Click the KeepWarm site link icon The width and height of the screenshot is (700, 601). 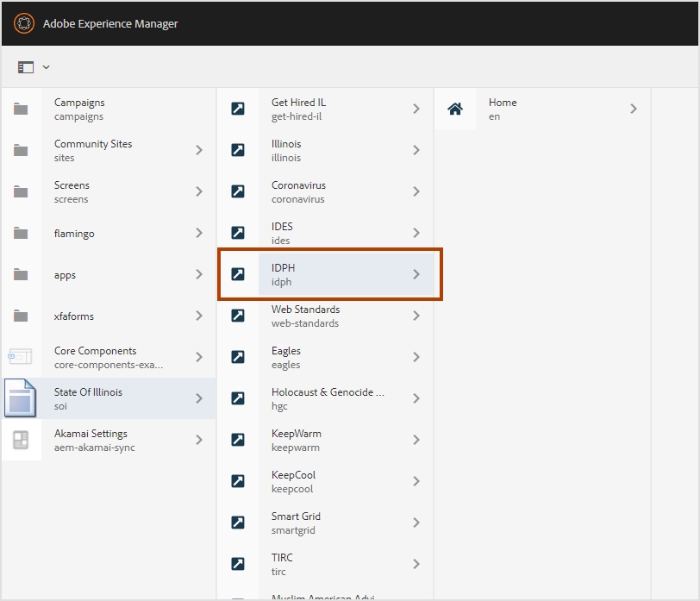coord(238,440)
